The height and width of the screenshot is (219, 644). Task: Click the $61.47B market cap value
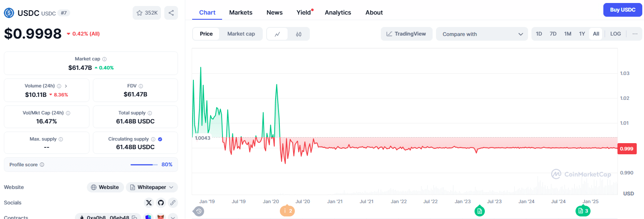point(80,68)
